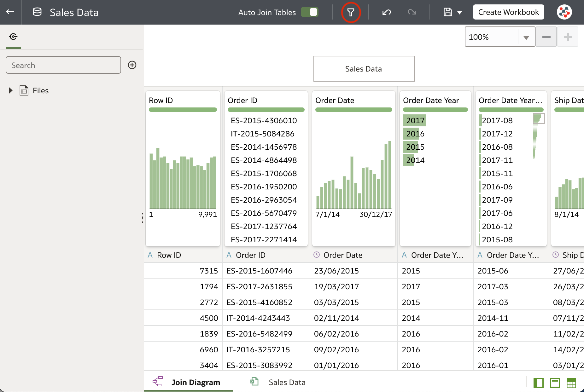Toggle the top panel layout view
Image resolution: width=584 pixels, height=392 pixels.
[555, 383]
